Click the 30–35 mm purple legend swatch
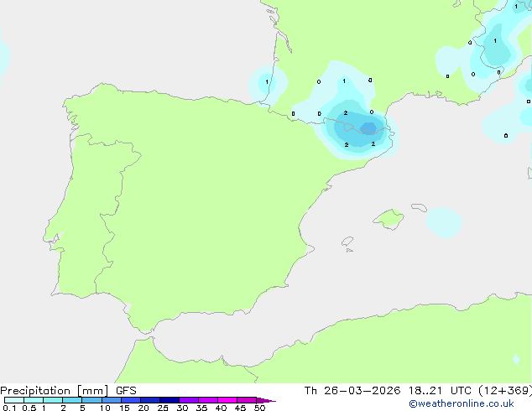This screenshot has width=532, height=411. (x=189, y=400)
